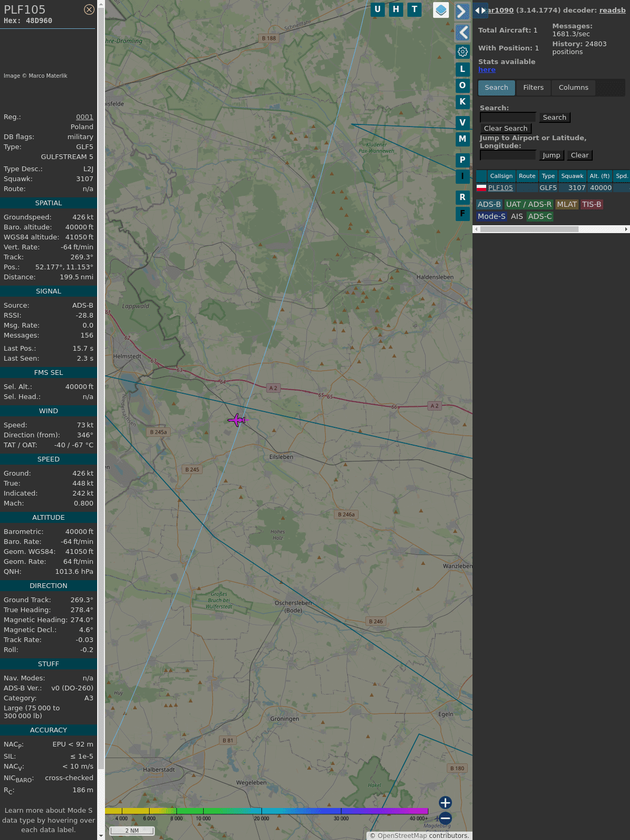Image resolution: width=630 pixels, height=840 pixels.
Task: Click the Poland flag in aircraft row
Action: point(481,187)
